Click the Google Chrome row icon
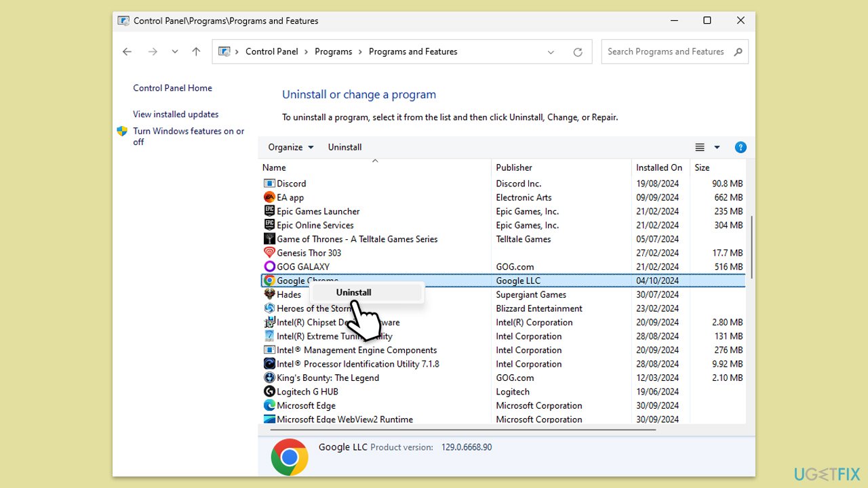 (269, 281)
